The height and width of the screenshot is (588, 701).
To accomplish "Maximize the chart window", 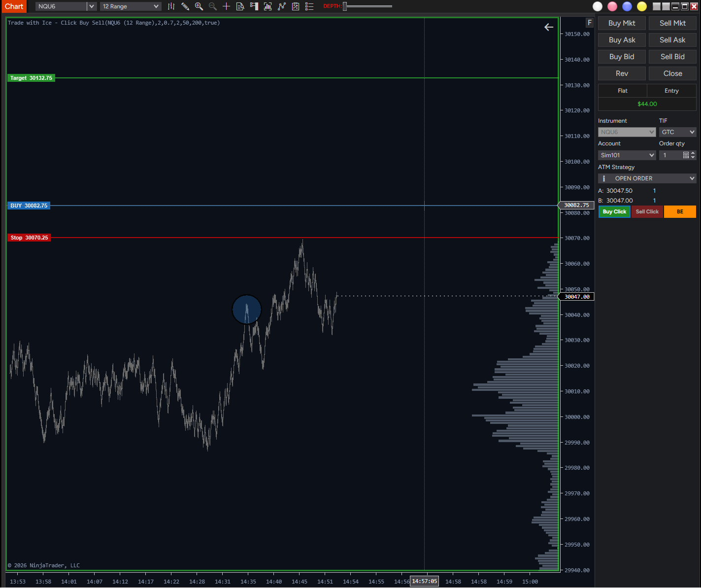I will click(x=685, y=6).
